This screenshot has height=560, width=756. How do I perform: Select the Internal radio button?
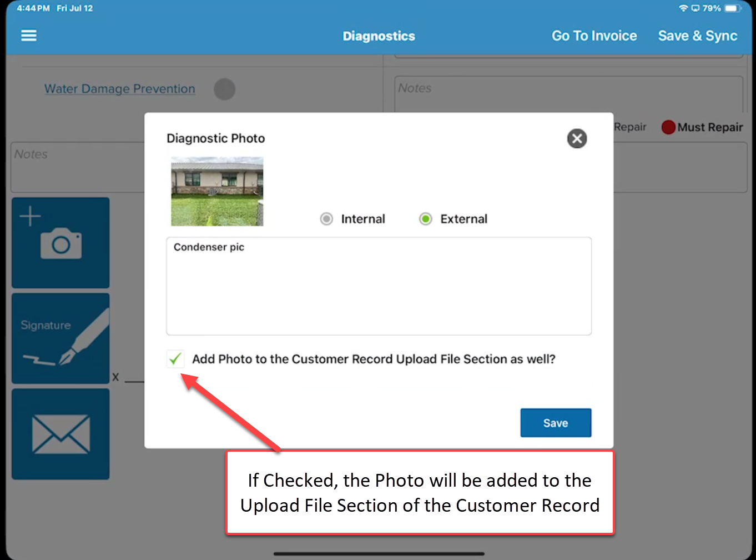tap(326, 219)
